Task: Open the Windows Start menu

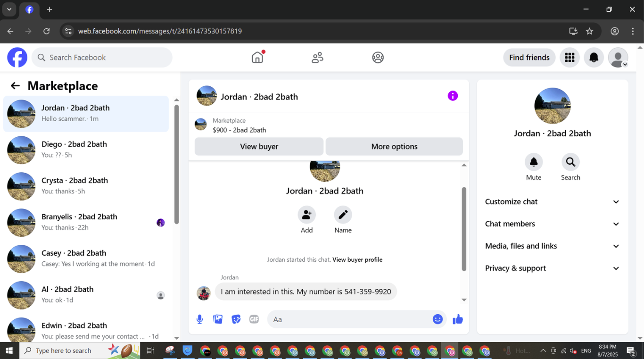Action: tap(9, 351)
